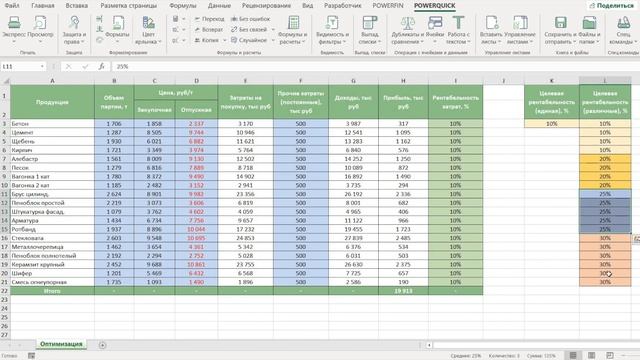640x360 pixels.
Task: Switch to the Формулы tab
Action: pyautogui.click(x=182, y=6)
